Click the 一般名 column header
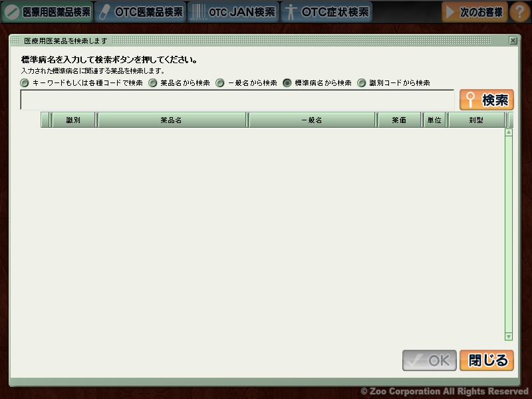532x399 pixels. click(312, 120)
